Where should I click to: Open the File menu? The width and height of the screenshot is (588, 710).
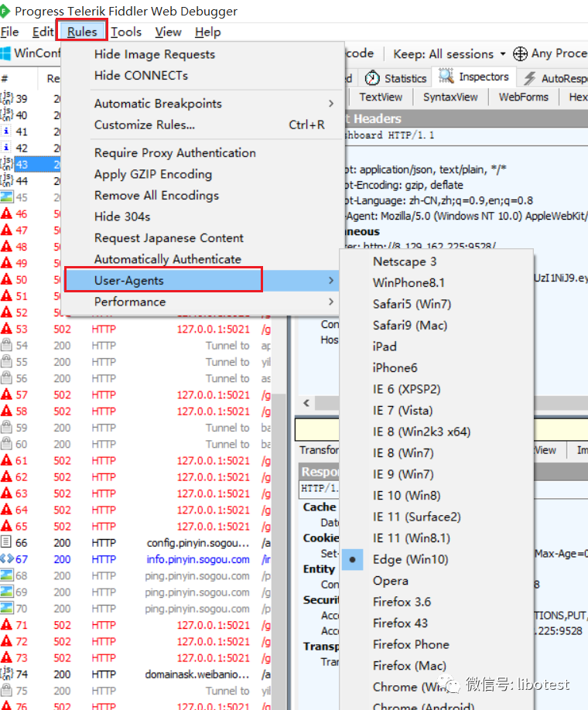[x=9, y=32]
